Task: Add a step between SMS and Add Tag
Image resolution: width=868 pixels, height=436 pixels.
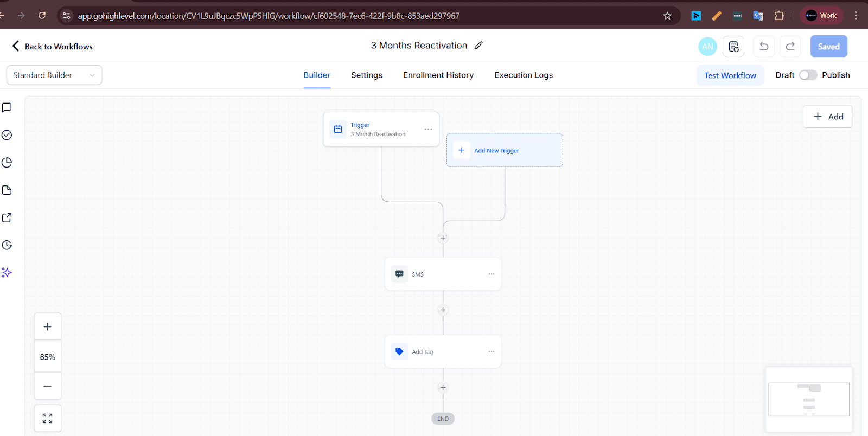Action: tap(443, 310)
